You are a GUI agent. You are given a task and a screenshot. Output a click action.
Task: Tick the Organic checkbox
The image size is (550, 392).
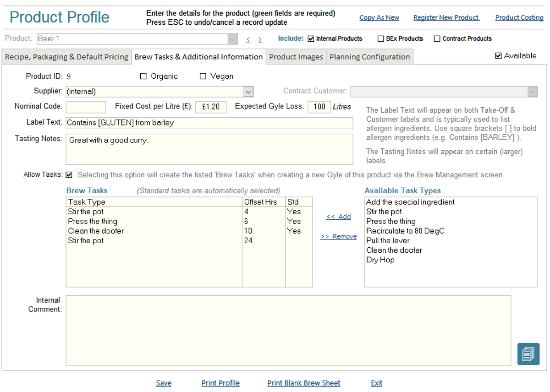143,76
